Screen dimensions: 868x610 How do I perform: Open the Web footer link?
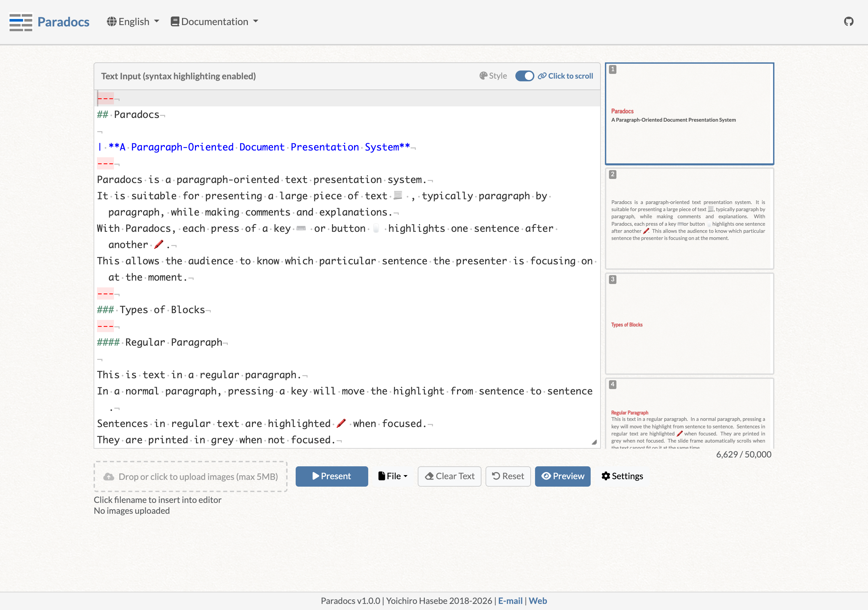[x=538, y=601]
